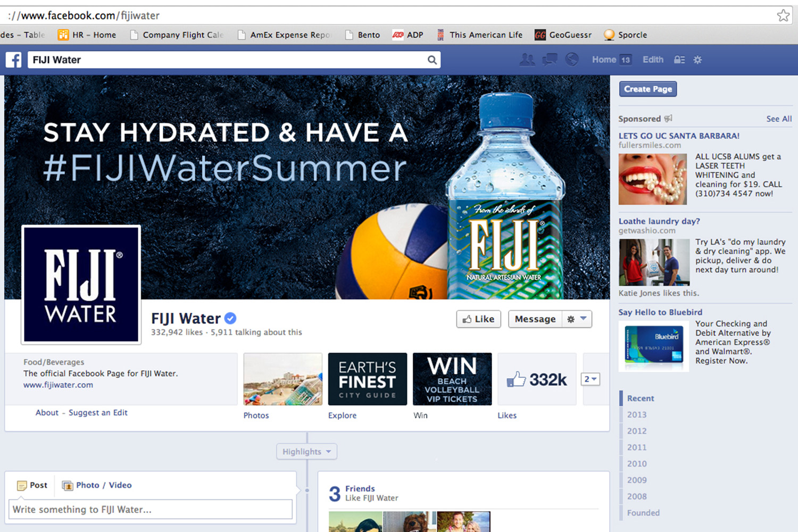Expand more page apps arrow
This screenshot has height=532, width=798.
pyautogui.click(x=591, y=379)
